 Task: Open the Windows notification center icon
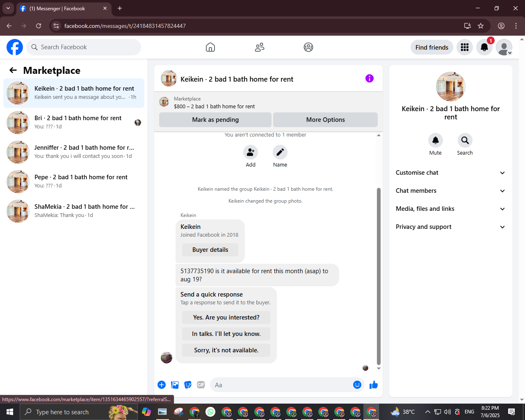tap(511, 412)
